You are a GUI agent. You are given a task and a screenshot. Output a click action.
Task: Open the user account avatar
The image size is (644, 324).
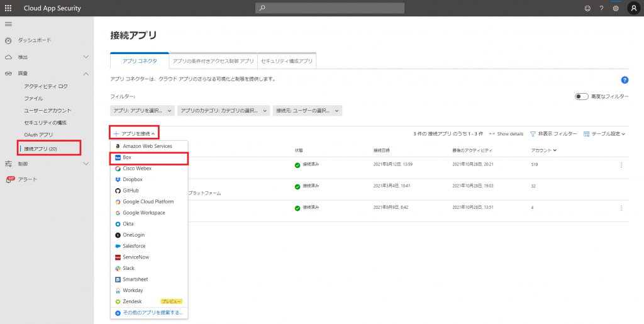point(633,8)
